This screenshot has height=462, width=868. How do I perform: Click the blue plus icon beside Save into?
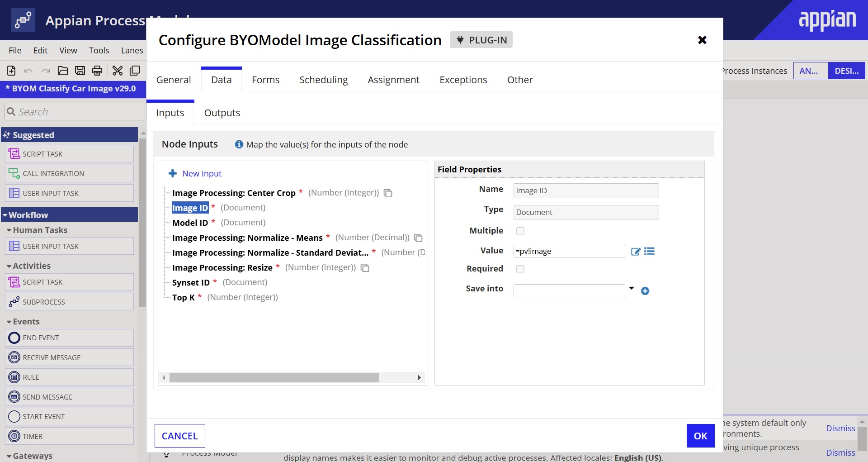click(645, 291)
